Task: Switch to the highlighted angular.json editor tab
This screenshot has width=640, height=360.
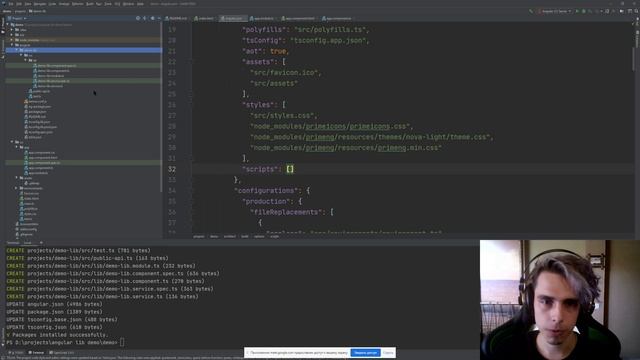Action: 232,18
